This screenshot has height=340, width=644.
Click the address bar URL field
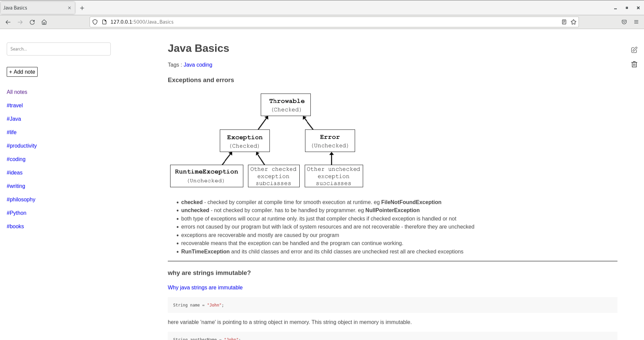[x=334, y=22]
